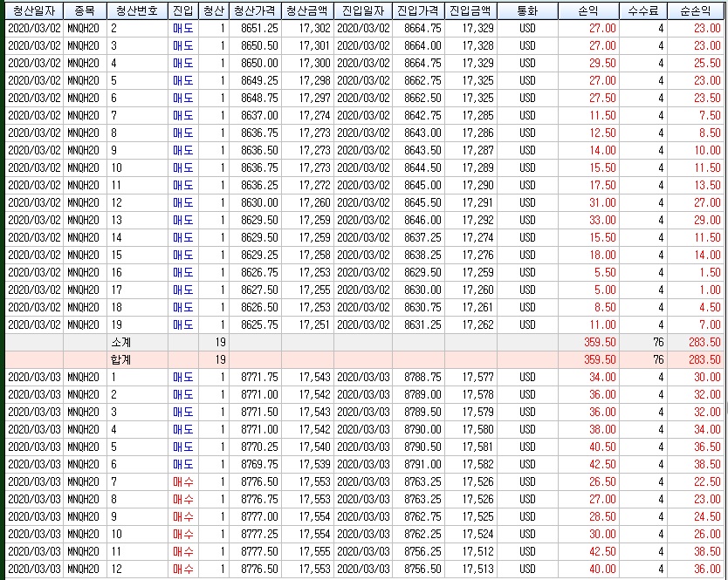Click entry price 8631.25
This screenshot has height=580, width=728.
tap(422, 324)
